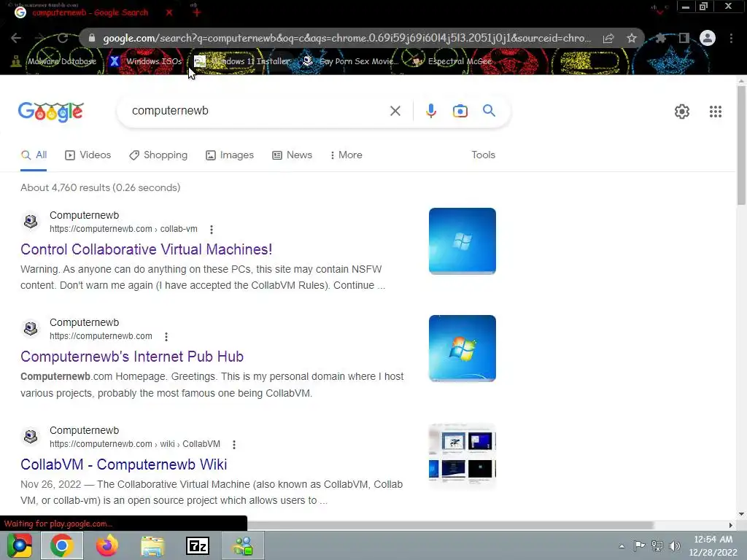Open the Google apps grid
Image resolution: width=747 pixels, height=560 pixels.
tap(715, 112)
